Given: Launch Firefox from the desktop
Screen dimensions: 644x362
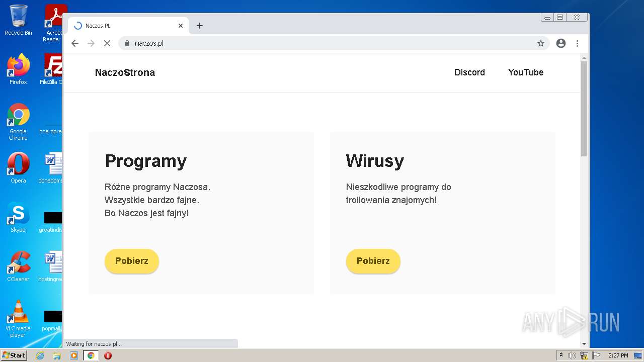Looking at the screenshot, I should [x=18, y=69].
